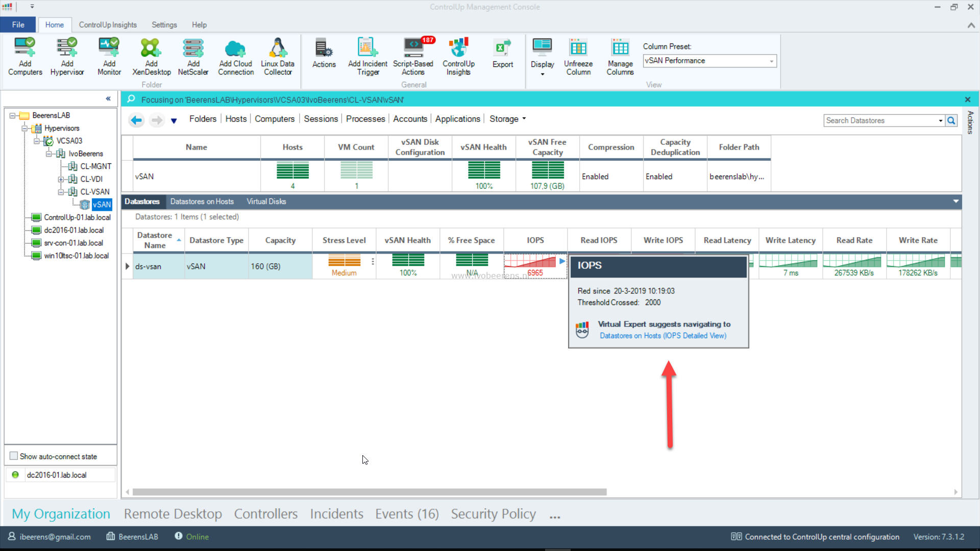Toggle Show auto-connect state checkbox
Image resolution: width=980 pixels, height=551 pixels.
pyautogui.click(x=14, y=456)
